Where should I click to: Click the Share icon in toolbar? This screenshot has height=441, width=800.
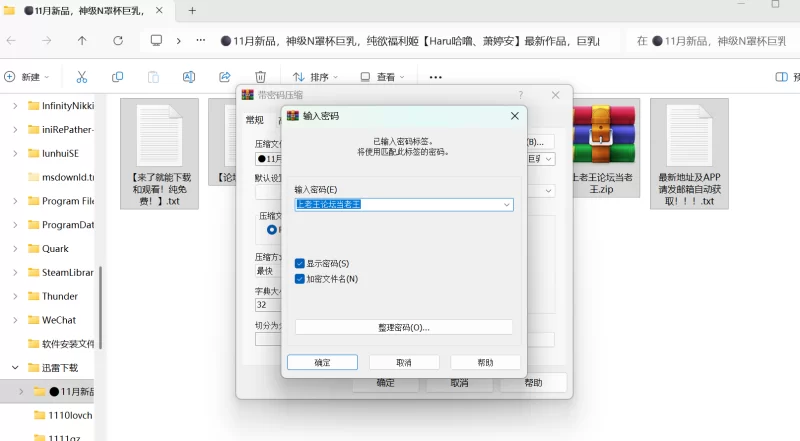pyautogui.click(x=225, y=77)
